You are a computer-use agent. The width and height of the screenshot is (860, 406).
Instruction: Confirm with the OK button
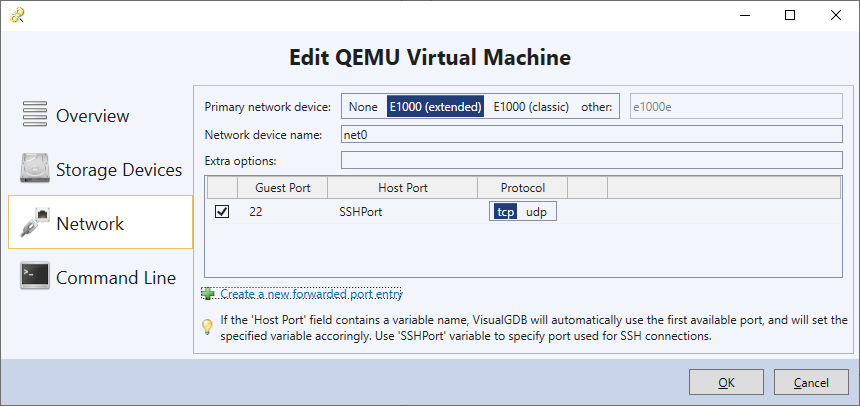(x=726, y=382)
